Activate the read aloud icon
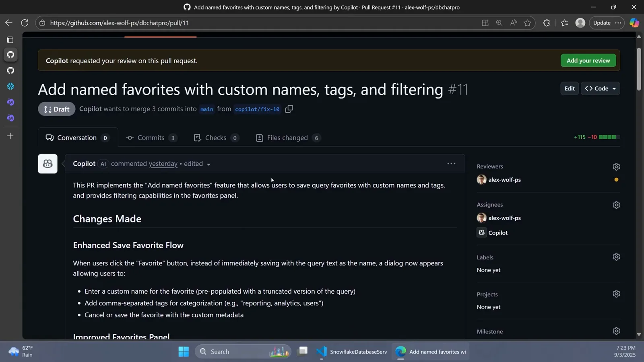The width and height of the screenshot is (644, 362). pyautogui.click(x=513, y=23)
